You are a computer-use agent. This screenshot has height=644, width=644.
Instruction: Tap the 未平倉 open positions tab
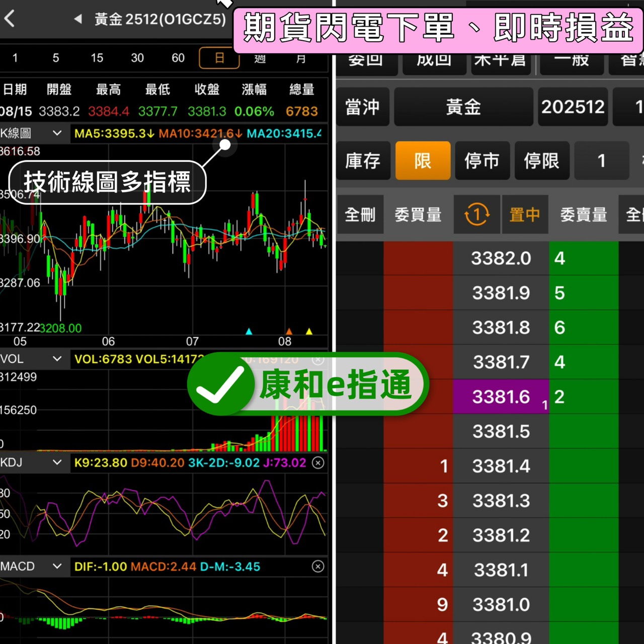tap(500, 63)
